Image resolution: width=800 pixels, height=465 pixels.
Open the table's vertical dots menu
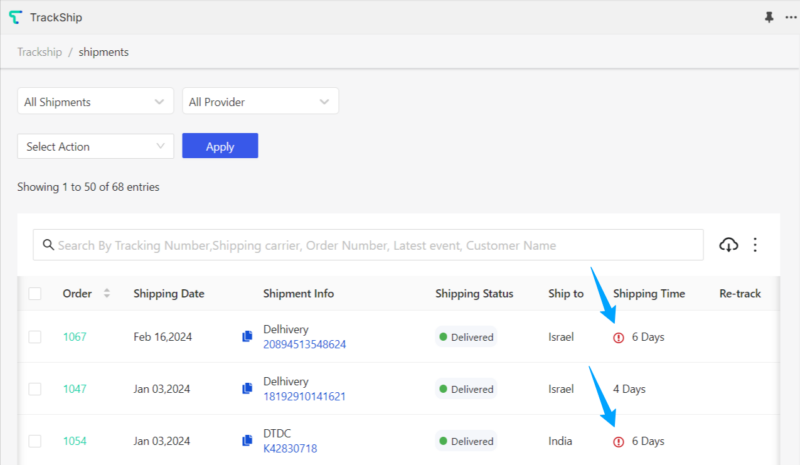coord(755,245)
